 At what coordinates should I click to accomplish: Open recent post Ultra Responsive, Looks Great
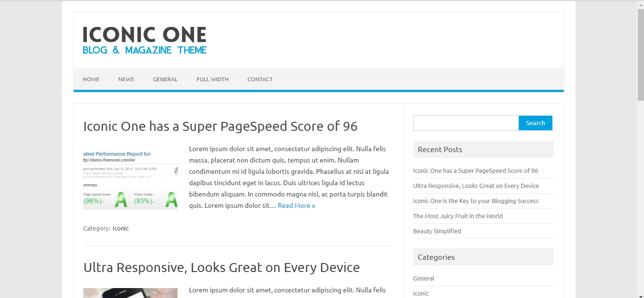pos(475,186)
